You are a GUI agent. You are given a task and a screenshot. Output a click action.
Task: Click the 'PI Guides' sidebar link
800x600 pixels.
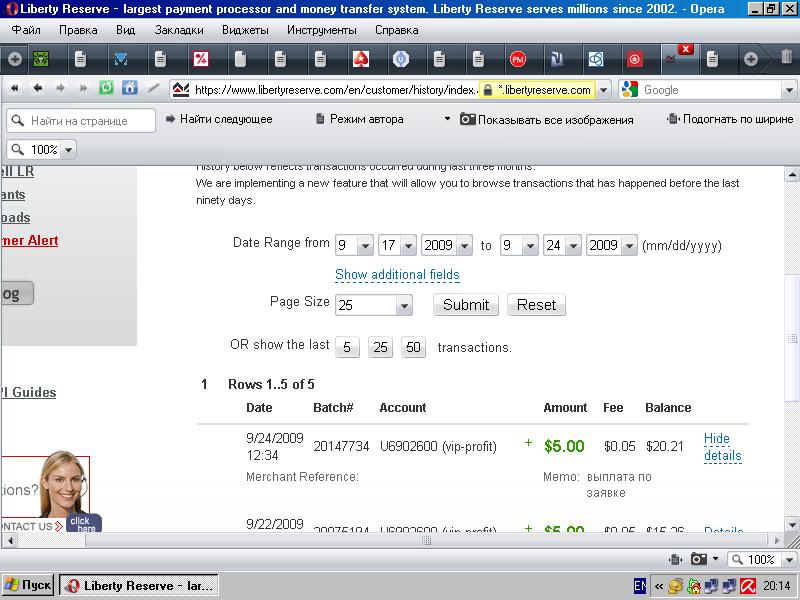tap(28, 392)
